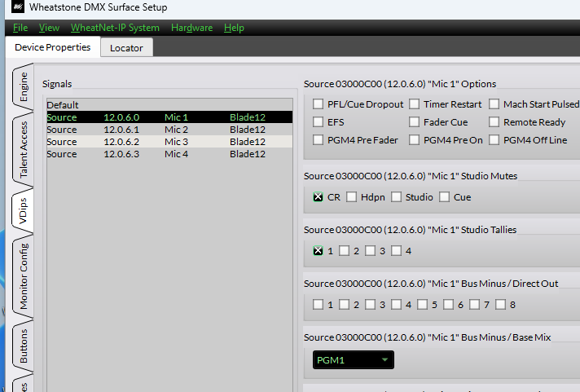The image size is (580, 392).
Task: Check Studio Tallies checkbox 3
Action: [370, 250]
